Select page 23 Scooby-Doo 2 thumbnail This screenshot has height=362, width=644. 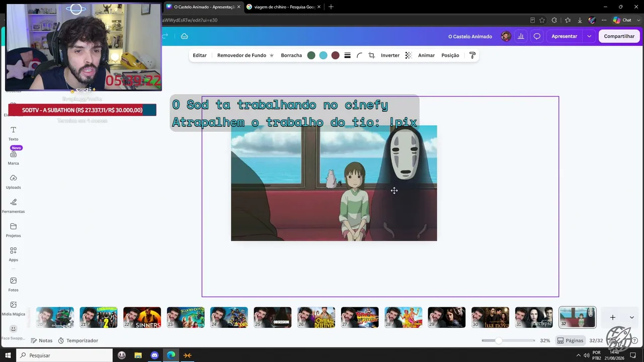[x=186, y=317]
